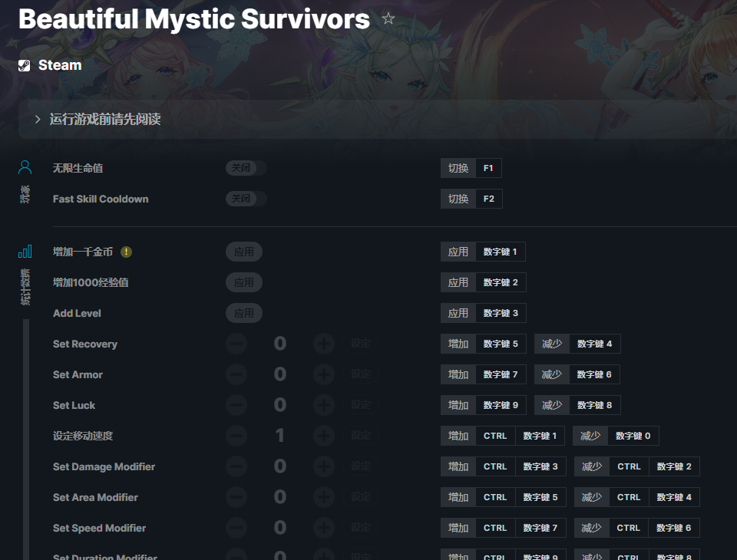The image size is (737, 560).
Task: Increase Set Luck with plus icon
Action: (324, 405)
